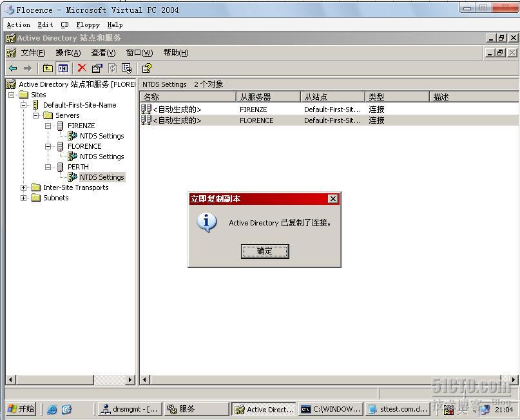The width and height of the screenshot is (520, 420).
Task: Click the second quick launch icon
Action: pyautogui.click(x=66, y=410)
